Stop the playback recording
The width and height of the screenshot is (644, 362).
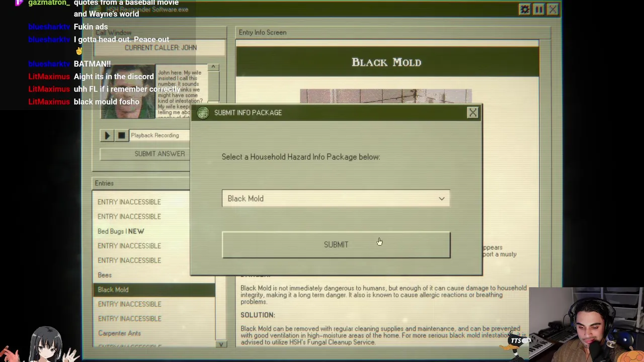pyautogui.click(x=121, y=135)
